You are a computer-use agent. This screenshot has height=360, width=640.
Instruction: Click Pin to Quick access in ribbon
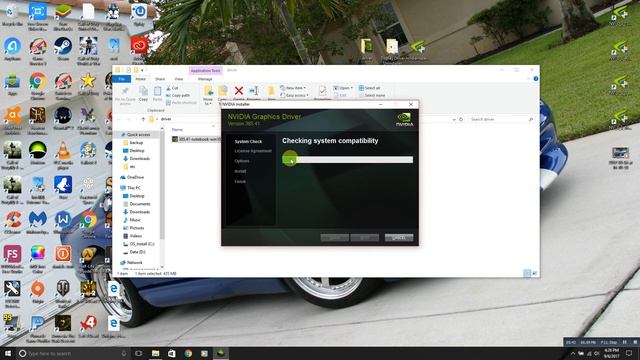125,96
